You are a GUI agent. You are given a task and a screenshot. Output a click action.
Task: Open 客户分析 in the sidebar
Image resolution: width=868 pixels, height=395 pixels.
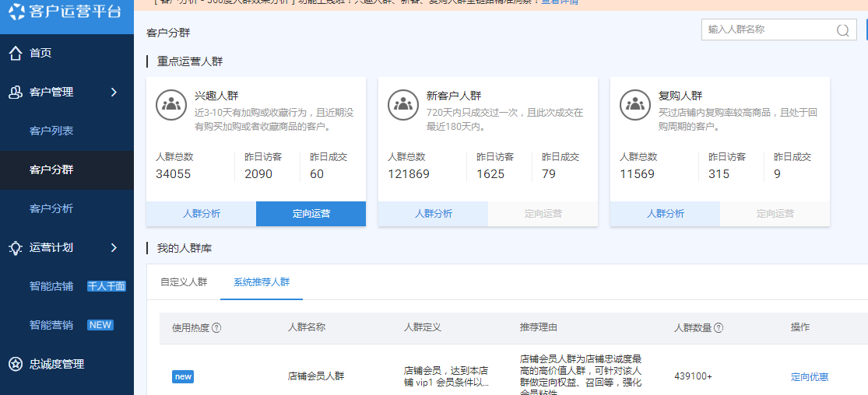[x=51, y=208]
